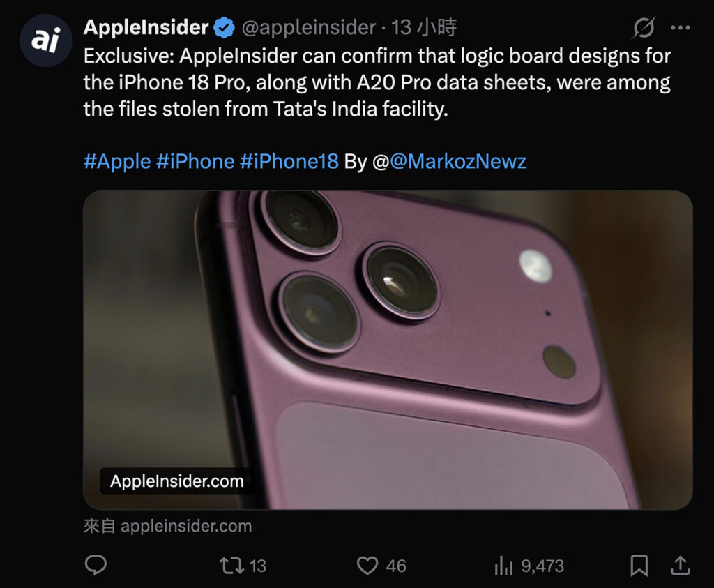Visit the @MarkozNewz mention
The width and height of the screenshot is (714, 588).
point(458,162)
